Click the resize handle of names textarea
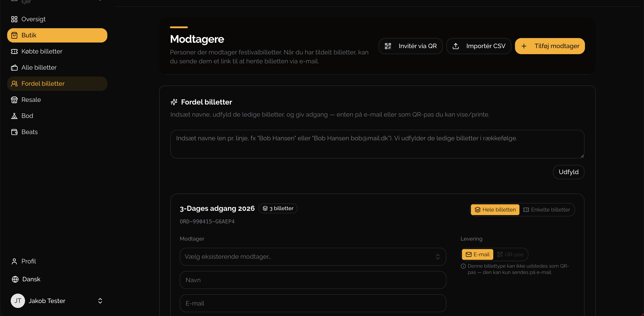 coord(582,156)
